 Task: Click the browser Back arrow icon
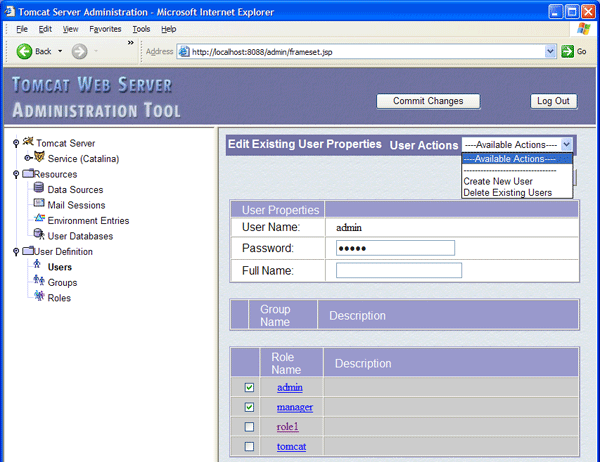23,51
